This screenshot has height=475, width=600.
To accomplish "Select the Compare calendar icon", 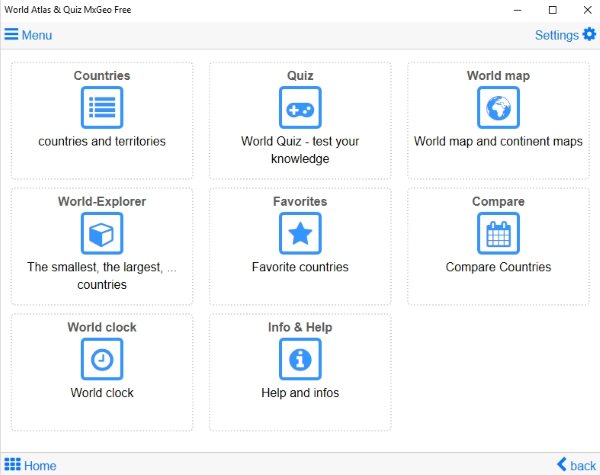I will tap(498, 233).
